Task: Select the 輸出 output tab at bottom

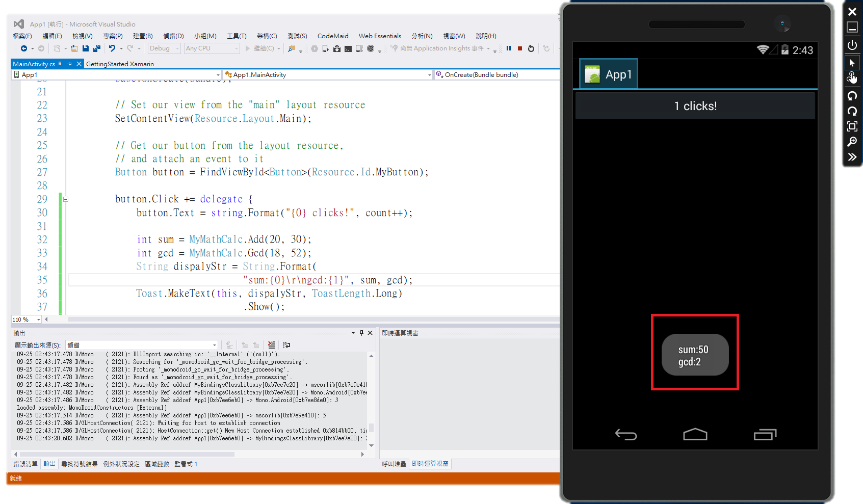Action: coord(49,464)
